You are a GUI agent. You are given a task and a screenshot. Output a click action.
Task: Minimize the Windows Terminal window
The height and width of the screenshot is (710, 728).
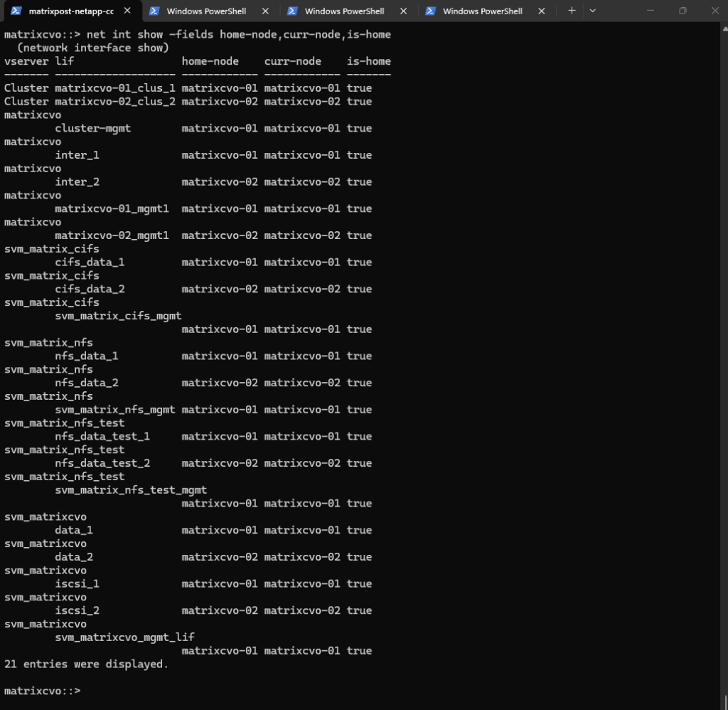pyautogui.click(x=649, y=11)
